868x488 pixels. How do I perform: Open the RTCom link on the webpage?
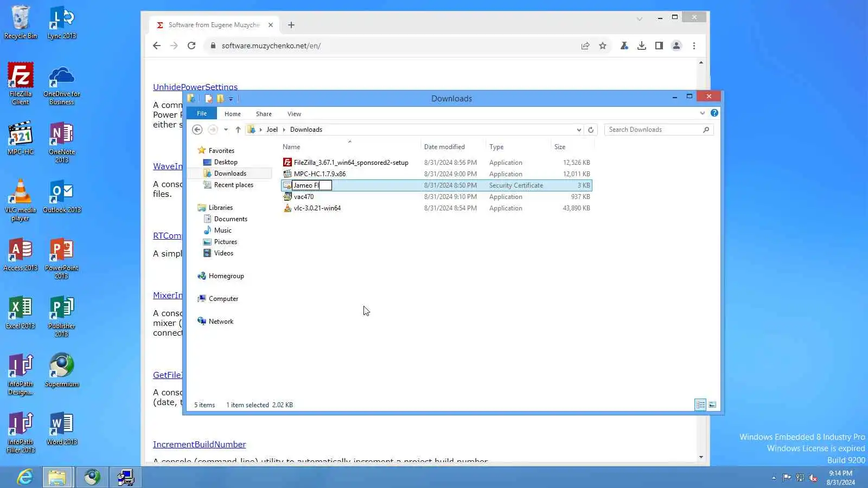(168, 236)
